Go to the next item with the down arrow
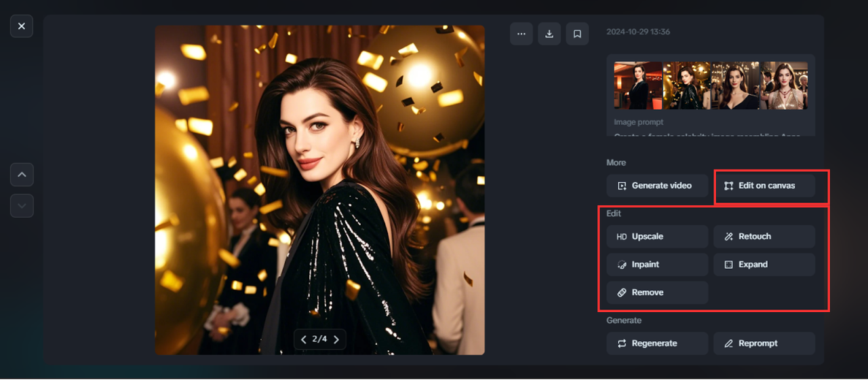 tap(22, 206)
